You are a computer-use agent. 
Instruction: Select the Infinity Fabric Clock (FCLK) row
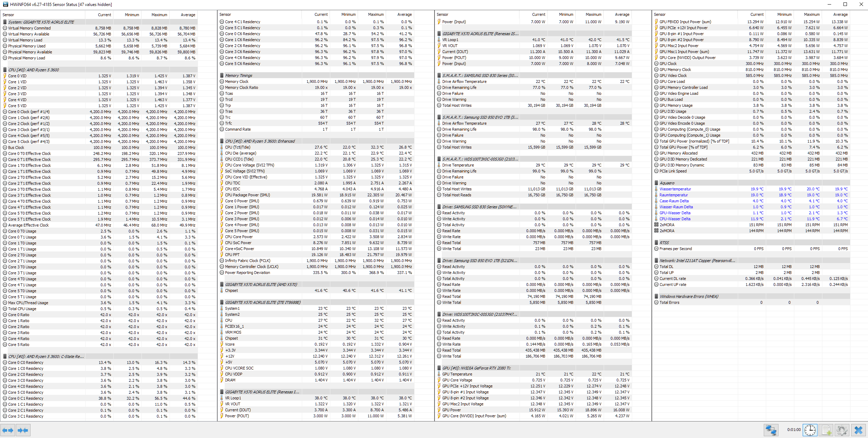point(316,261)
